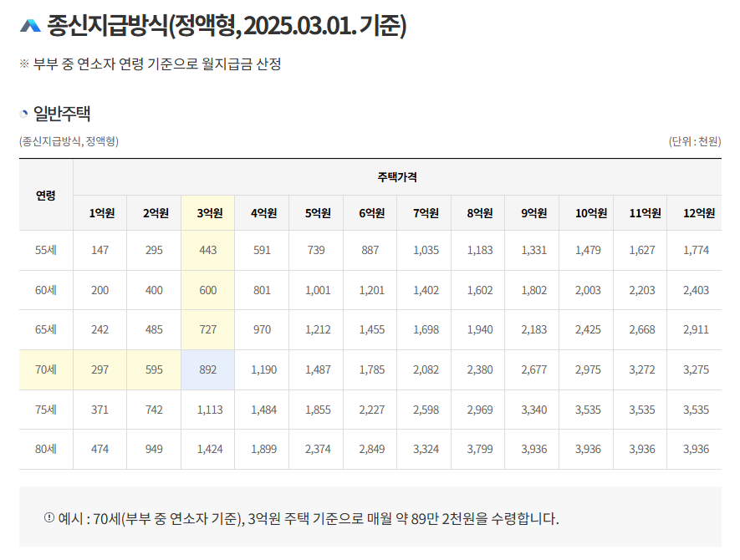Click the 70세 row label

(x=46, y=369)
